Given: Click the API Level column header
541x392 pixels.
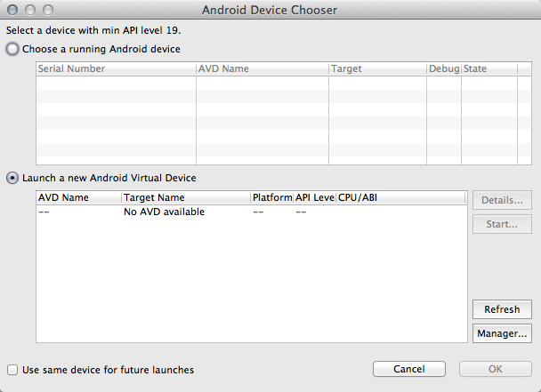Looking at the screenshot, I should click(314, 197).
